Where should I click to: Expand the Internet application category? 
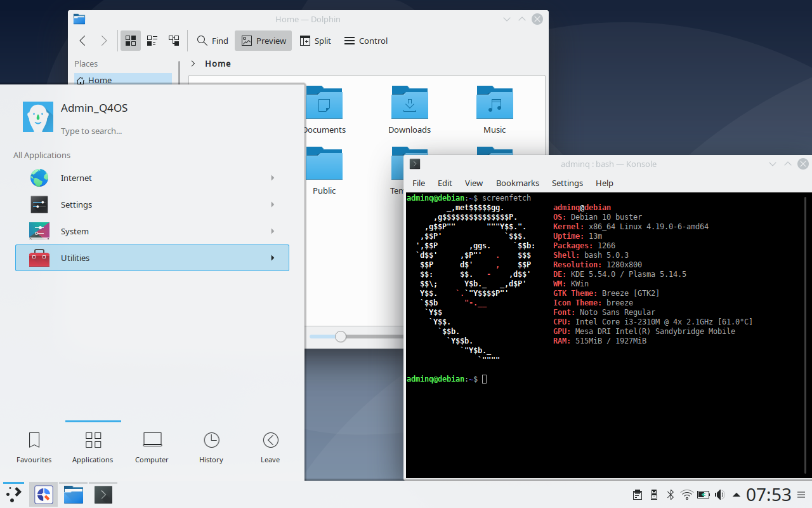[152, 178]
